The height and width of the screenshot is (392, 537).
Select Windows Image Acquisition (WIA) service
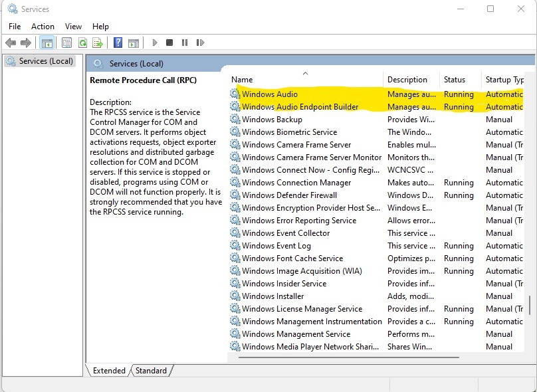pos(376,271)
